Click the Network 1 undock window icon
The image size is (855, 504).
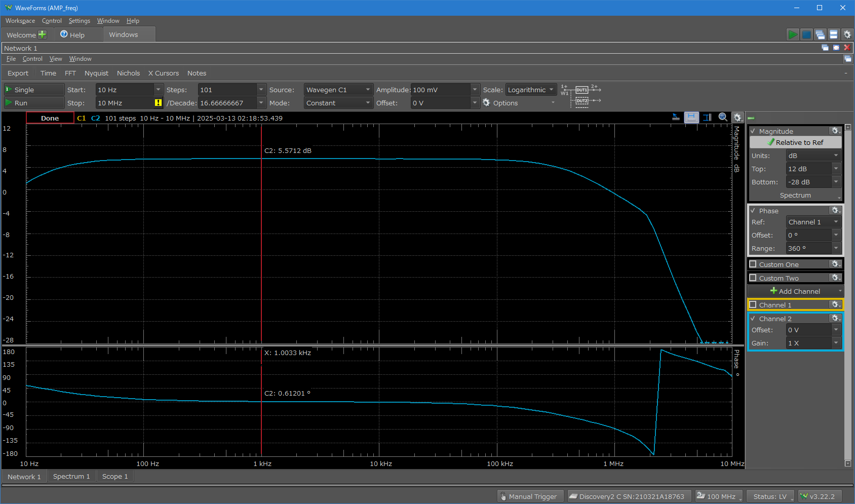(825, 48)
